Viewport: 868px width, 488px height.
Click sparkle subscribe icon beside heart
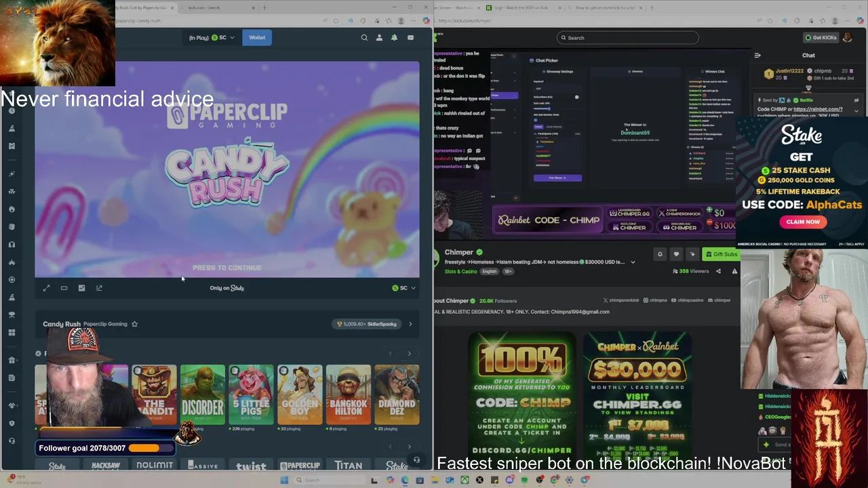pos(692,254)
